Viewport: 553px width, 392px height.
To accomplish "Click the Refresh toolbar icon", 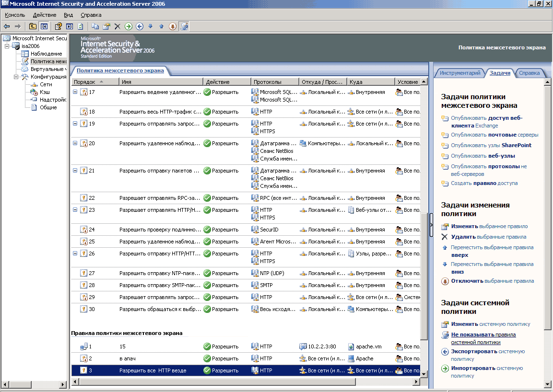I will pos(81,26).
